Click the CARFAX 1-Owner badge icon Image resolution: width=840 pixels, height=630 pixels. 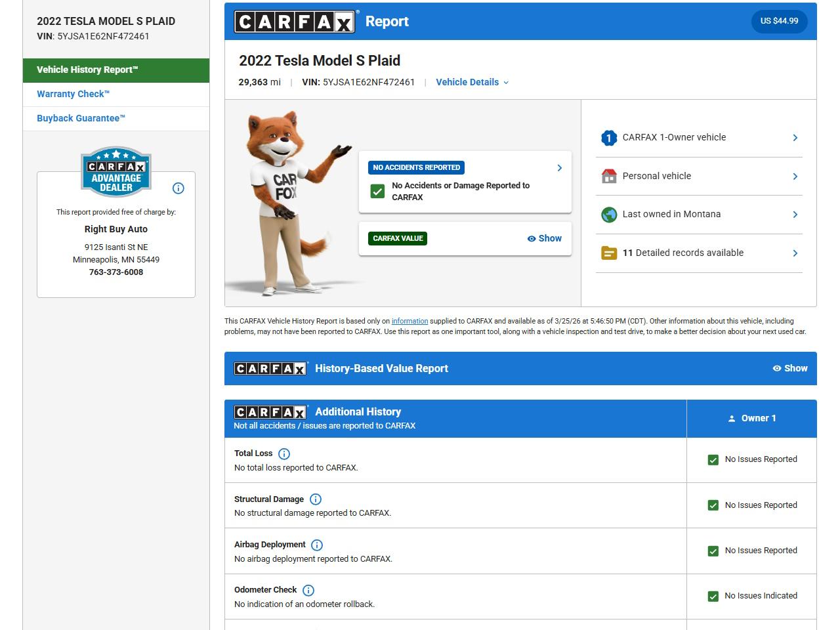[x=608, y=138]
